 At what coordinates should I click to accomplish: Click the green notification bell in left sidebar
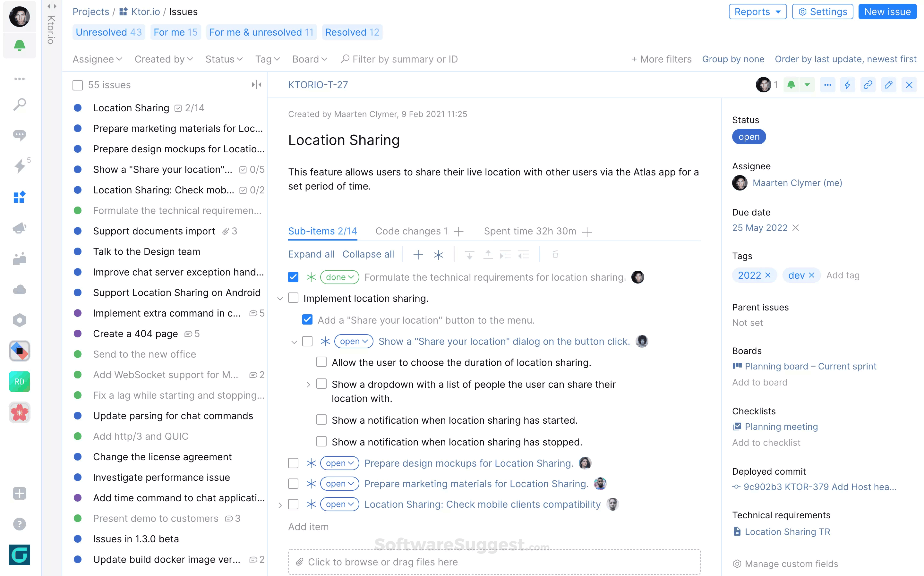pyautogui.click(x=20, y=46)
